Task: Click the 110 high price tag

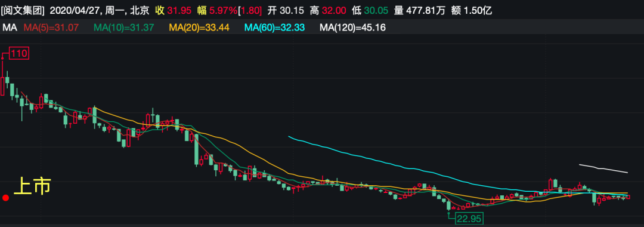Action: 19,53
